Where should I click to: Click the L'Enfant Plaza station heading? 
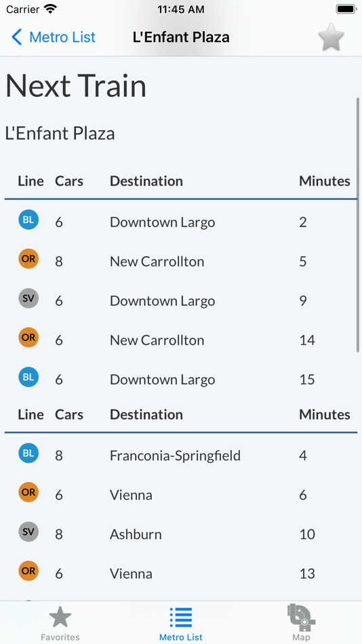click(x=60, y=134)
